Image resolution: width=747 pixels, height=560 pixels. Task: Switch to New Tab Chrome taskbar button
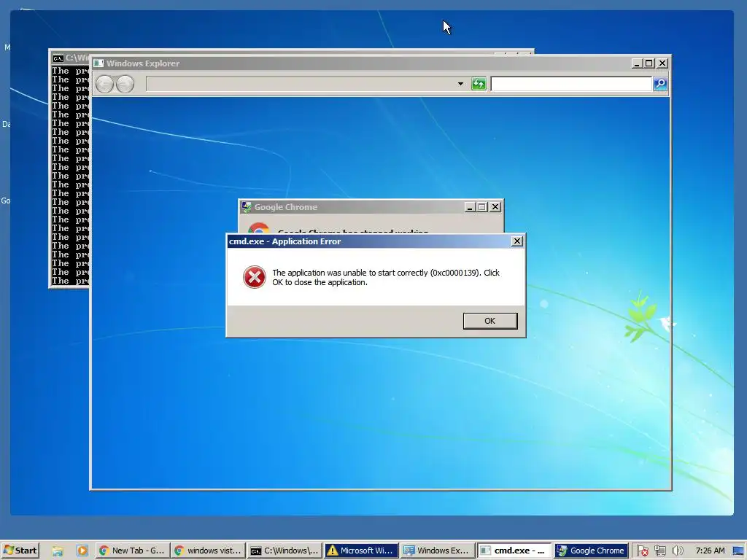click(x=132, y=551)
